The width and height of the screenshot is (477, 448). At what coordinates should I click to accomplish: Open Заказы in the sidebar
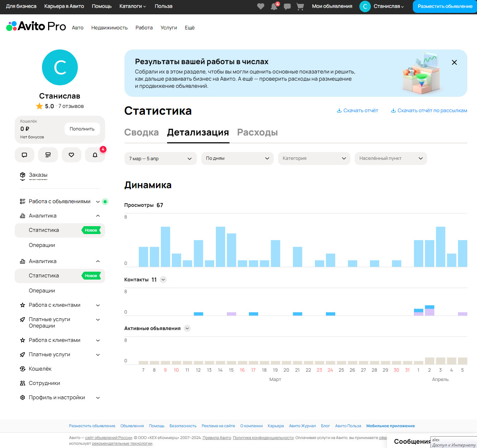click(x=38, y=175)
